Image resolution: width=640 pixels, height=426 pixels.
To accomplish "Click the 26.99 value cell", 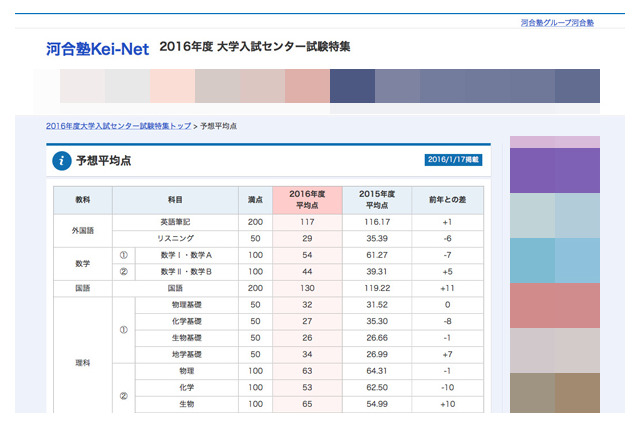I will [377, 355].
